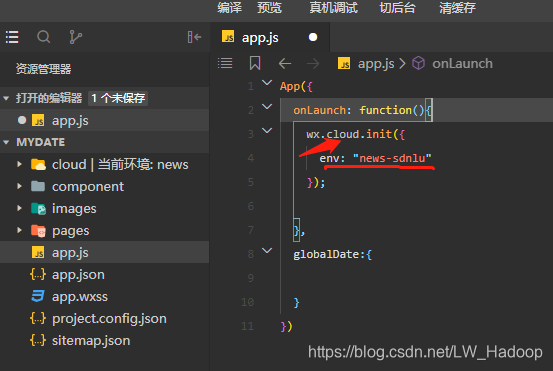Collapse the 打开的编辑器 section
Screen dimensions: 553x371
point(6,98)
